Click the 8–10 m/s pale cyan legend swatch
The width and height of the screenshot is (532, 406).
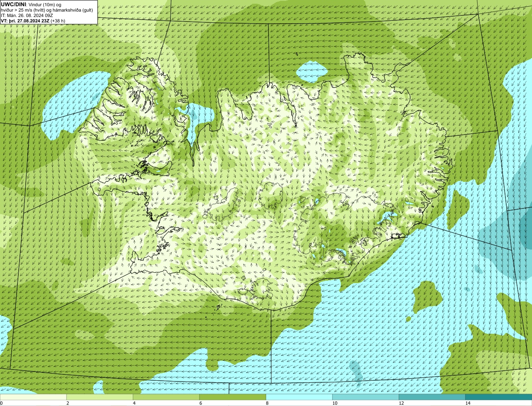click(299, 397)
